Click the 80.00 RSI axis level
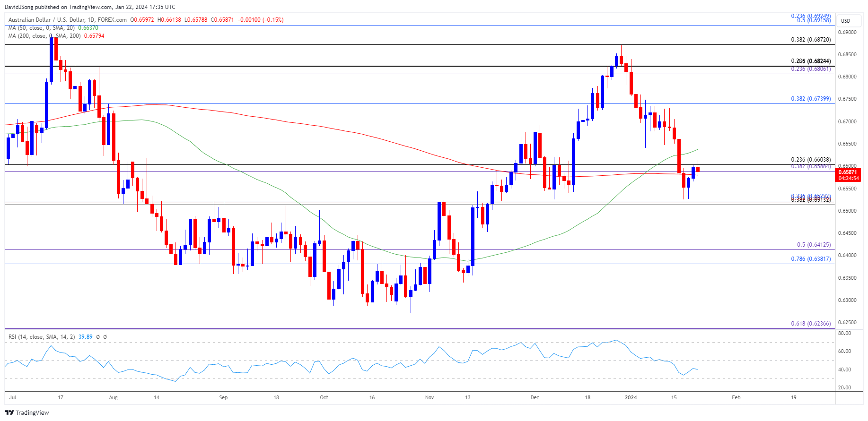Viewport: 868px width, 421px height. tap(844, 333)
